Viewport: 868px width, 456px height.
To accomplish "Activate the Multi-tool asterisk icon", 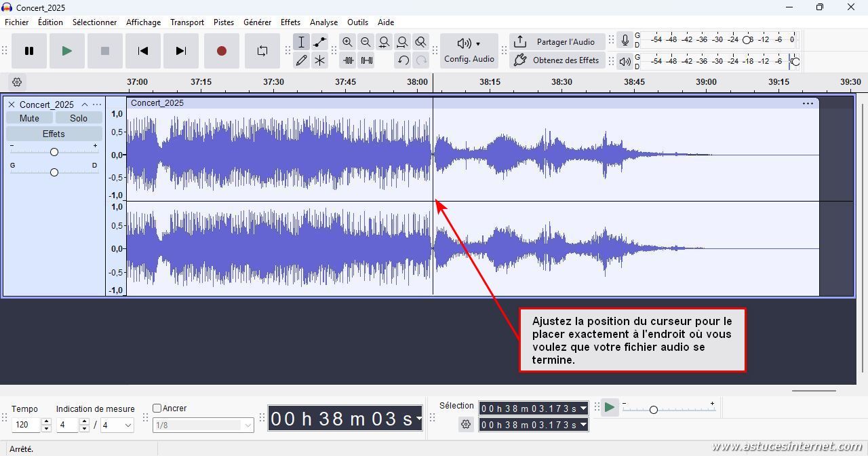I will coord(319,60).
